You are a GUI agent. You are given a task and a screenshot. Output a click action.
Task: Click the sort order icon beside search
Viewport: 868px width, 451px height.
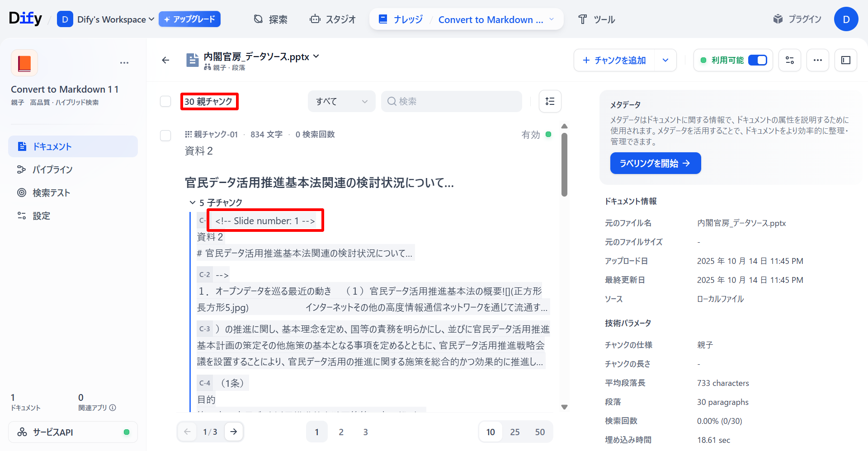pos(550,101)
